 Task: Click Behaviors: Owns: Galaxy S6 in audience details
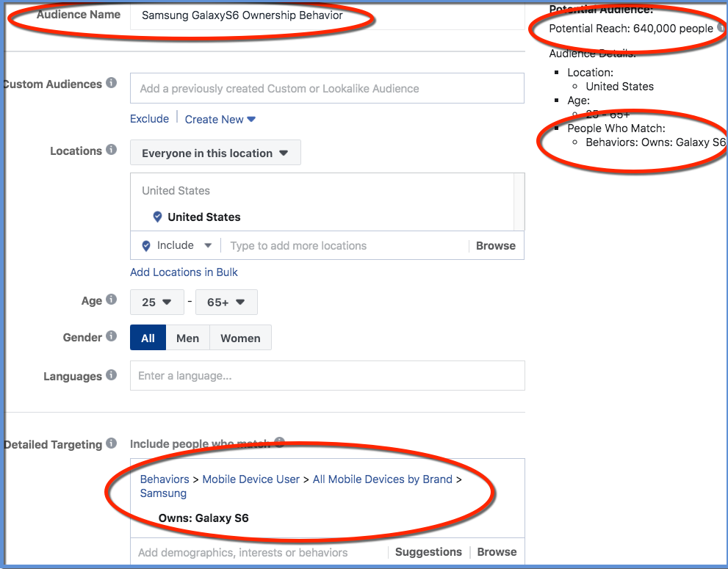click(655, 142)
